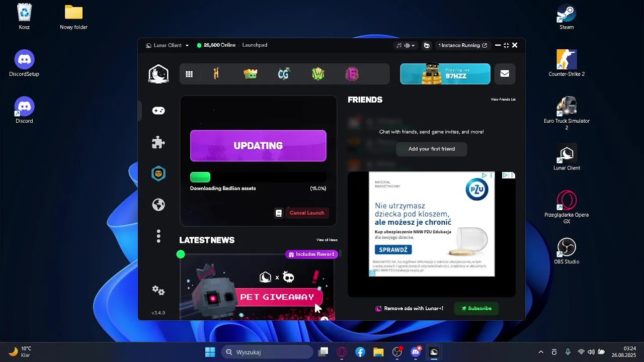Click the skull mascot icon in title bar
Screen dimensions: 644x362
[x=427, y=45]
